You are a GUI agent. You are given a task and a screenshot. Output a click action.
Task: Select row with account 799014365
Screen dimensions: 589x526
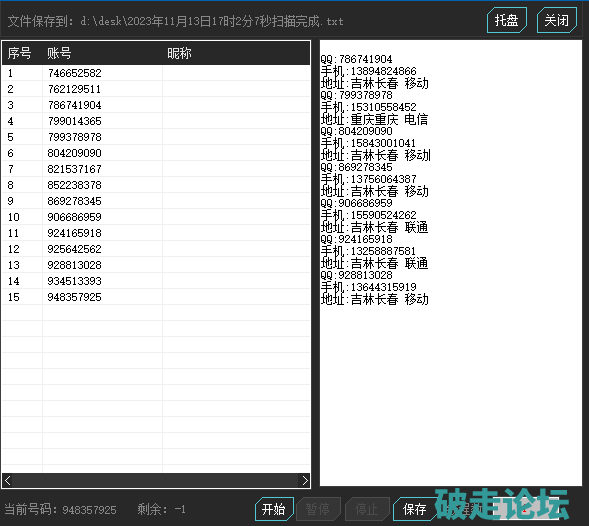[156, 121]
